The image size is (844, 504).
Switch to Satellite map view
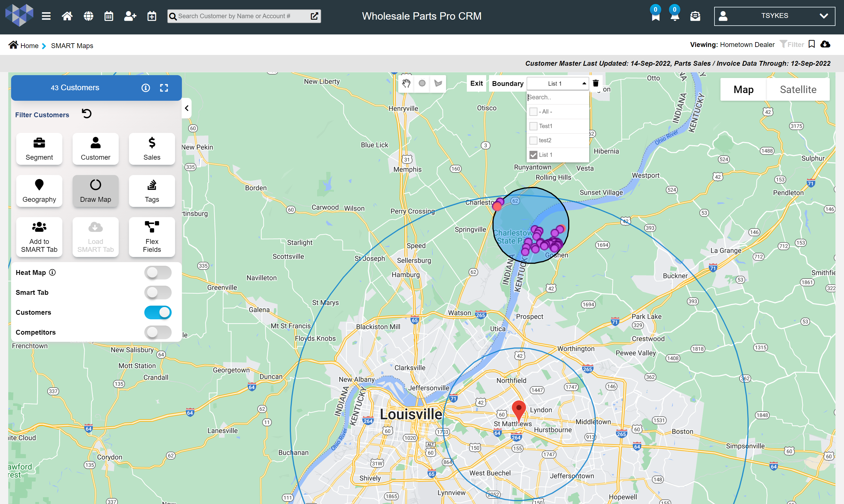pyautogui.click(x=798, y=89)
